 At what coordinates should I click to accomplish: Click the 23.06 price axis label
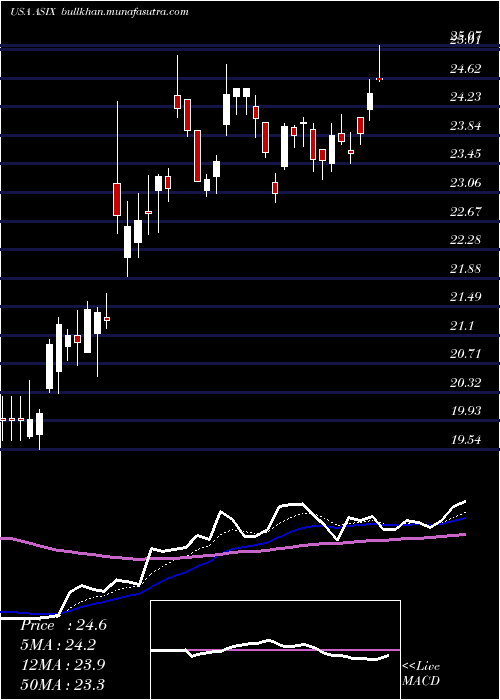point(466,182)
